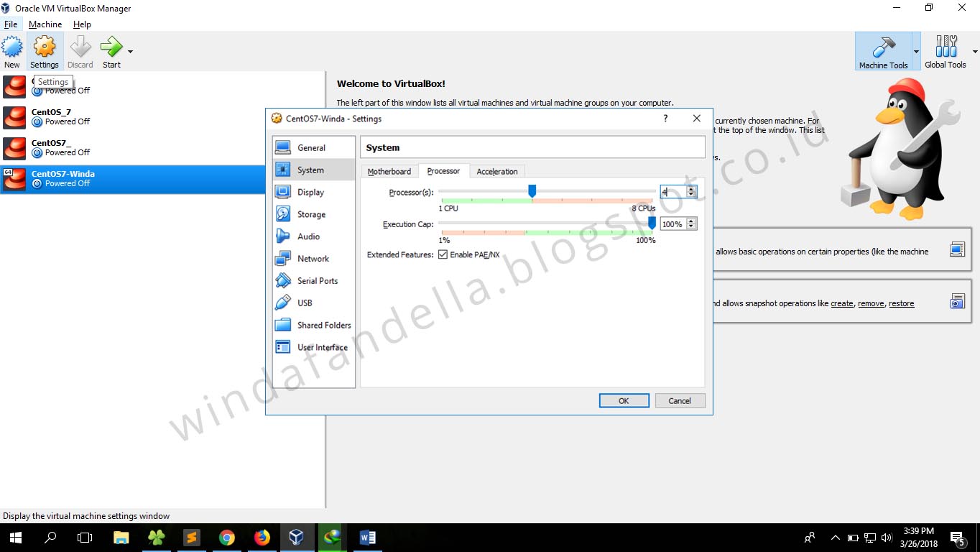
Task: Open the Network settings category
Action: [x=314, y=259]
